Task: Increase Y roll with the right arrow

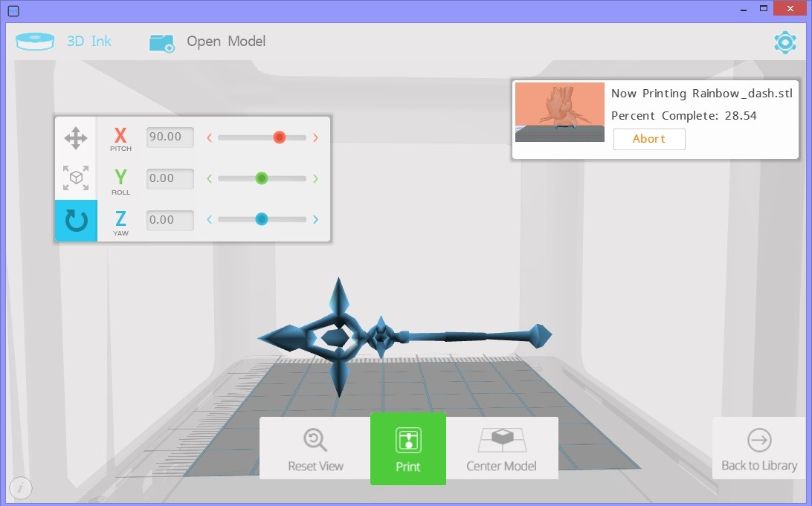Action: pyautogui.click(x=316, y=178)
